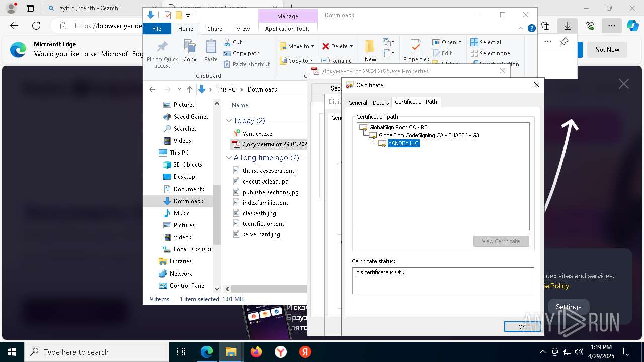Refresh the Edge browser page

click(x=36, y=26)
